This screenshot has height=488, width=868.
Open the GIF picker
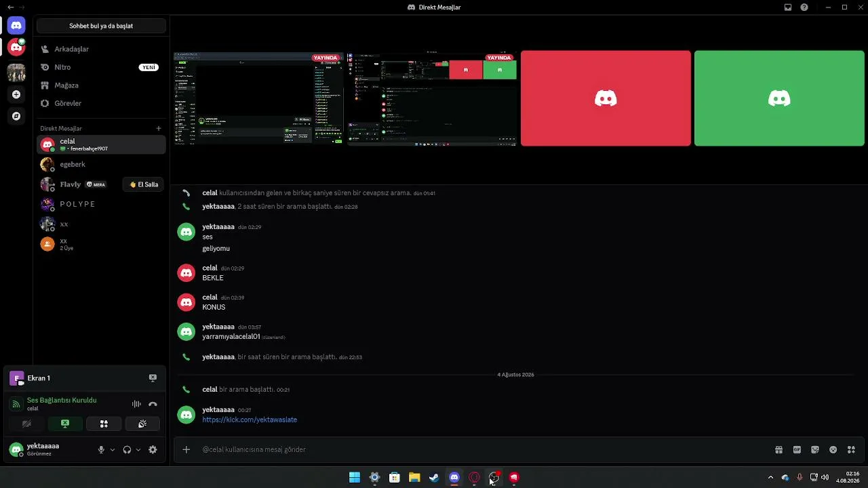click(797, 449)
